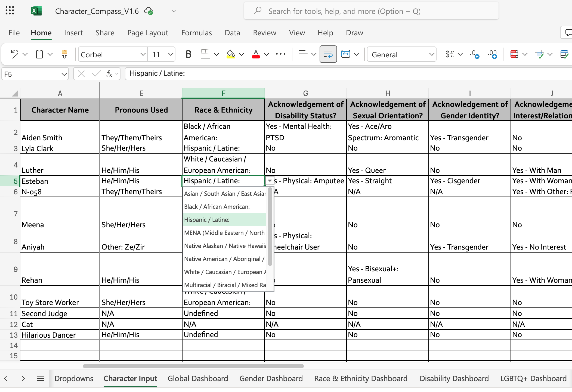Open the Draw tab

pos(354,33)
